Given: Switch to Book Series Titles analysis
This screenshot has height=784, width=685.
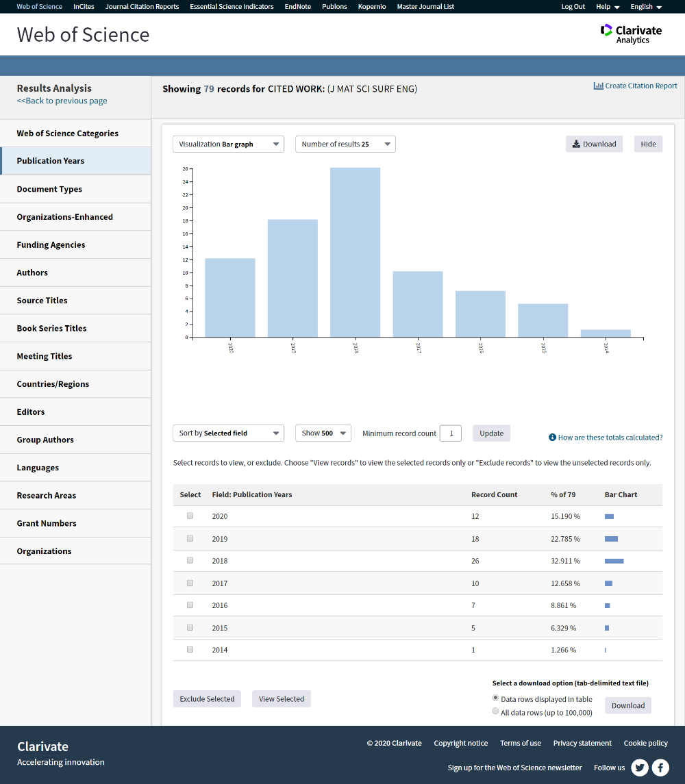Looking at the screenshot, I should pyautogui.click(x=75, y=328).
